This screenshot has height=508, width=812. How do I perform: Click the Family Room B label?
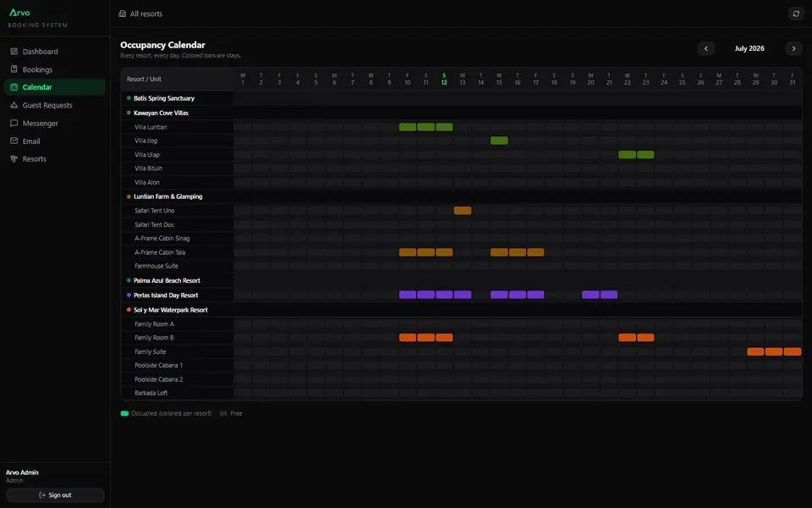click(154, 338)
